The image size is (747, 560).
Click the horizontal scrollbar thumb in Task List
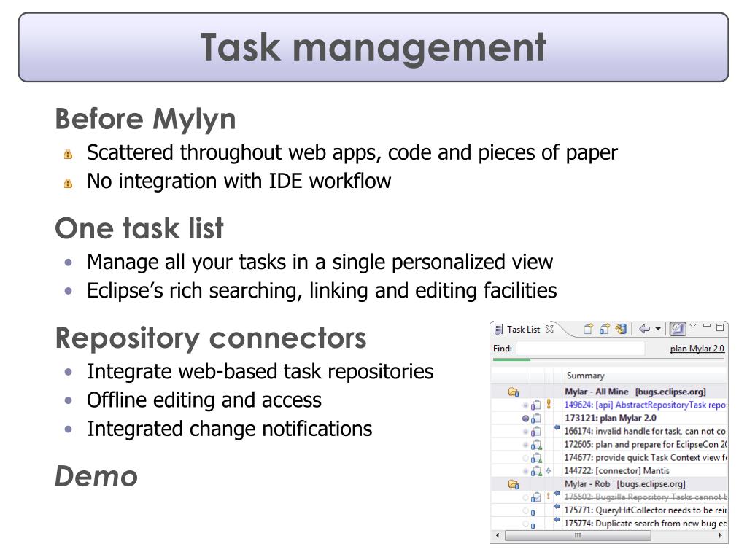(x=578, y=536)
